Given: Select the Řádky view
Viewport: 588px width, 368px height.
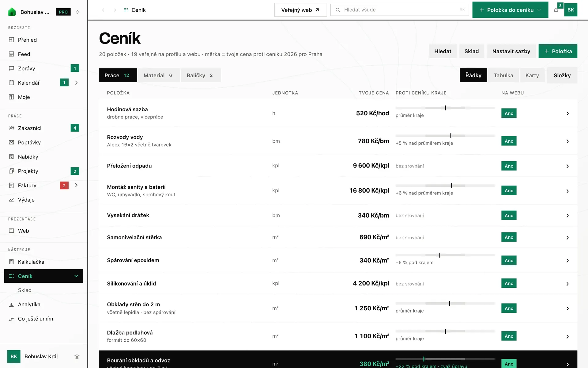Looking at the screenshot, I should click(x=473, y=75).
